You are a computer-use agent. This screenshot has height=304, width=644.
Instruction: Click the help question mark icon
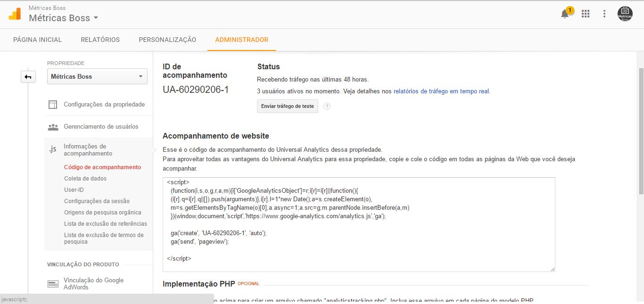pos(327,107)
